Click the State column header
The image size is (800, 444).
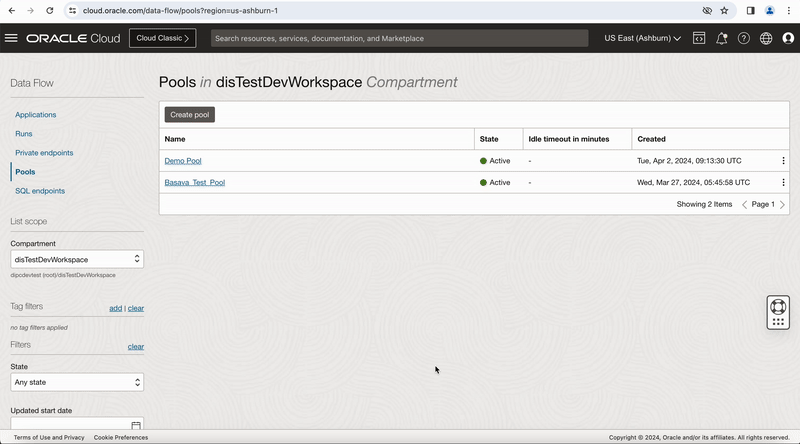(489, 139)
